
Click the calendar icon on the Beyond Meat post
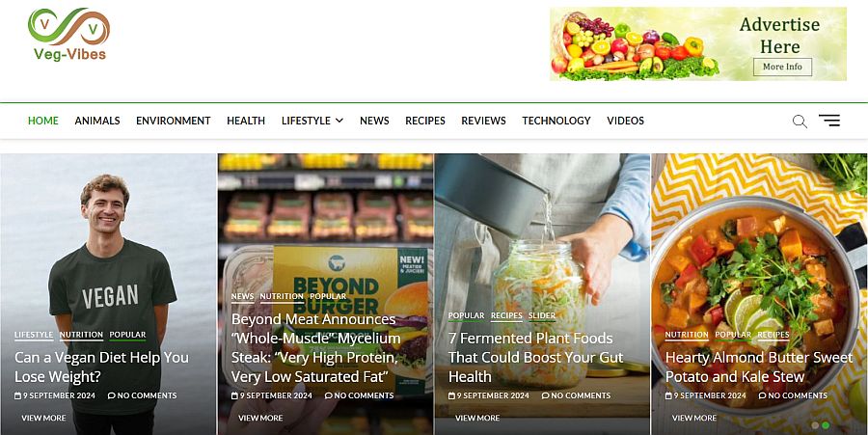pos(234,395)
